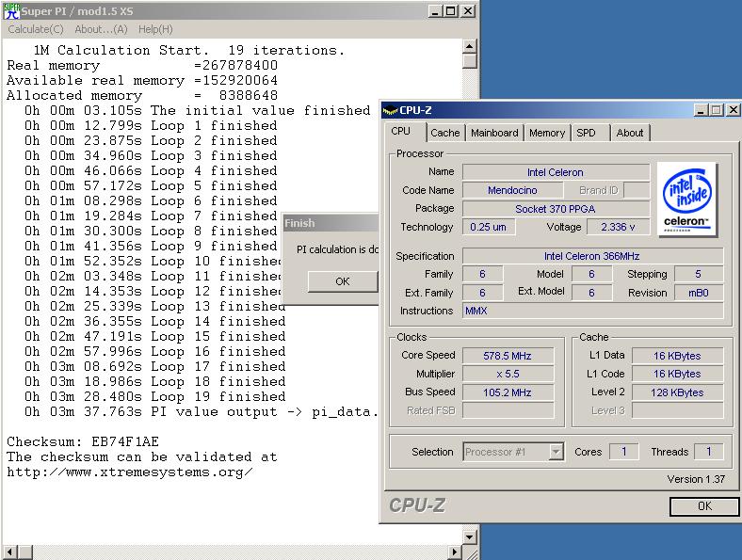Click the L1 Code value 16 KBytes
The image size is (742, 560).
click(x=677, y=374)
